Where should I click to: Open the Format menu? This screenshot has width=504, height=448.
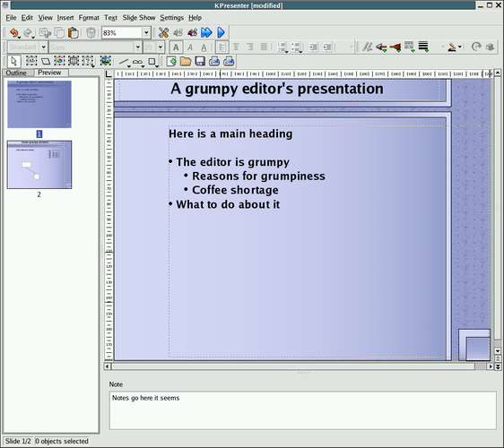coord(89,18)
